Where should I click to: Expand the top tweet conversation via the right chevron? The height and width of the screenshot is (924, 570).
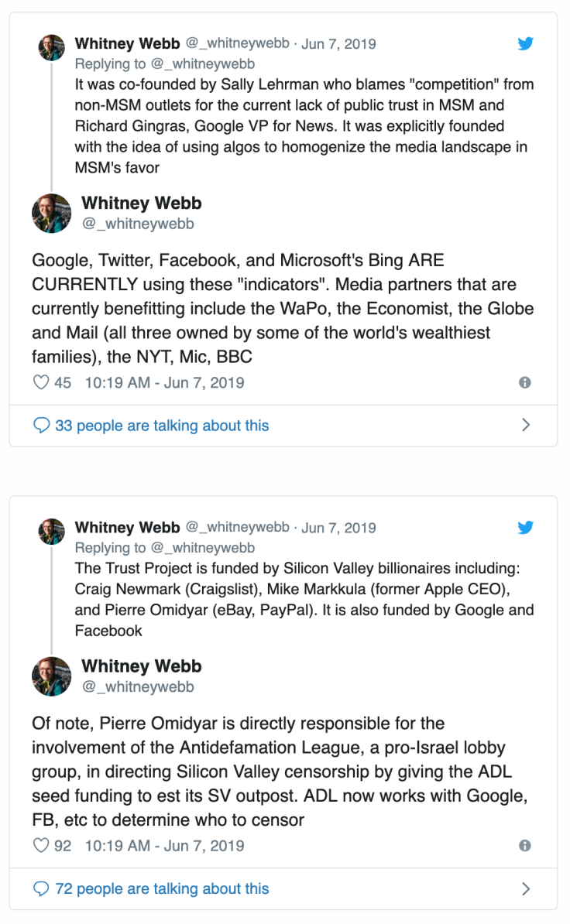(526, 425)
